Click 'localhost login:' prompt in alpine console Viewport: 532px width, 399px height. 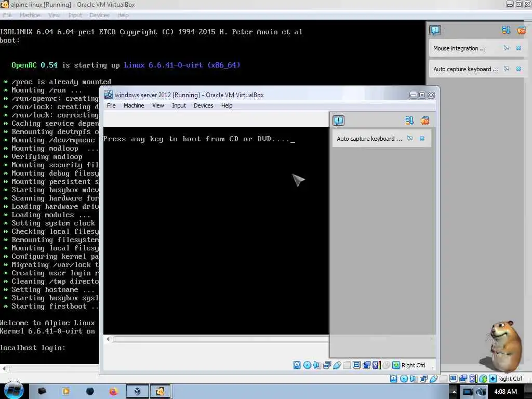coord(33,348)
